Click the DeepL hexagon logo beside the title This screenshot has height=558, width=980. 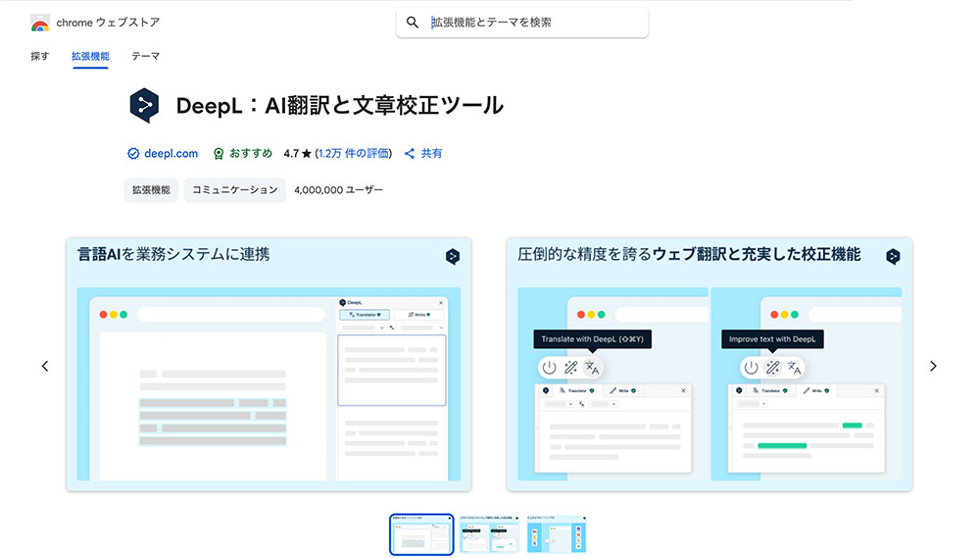(144, 105)
